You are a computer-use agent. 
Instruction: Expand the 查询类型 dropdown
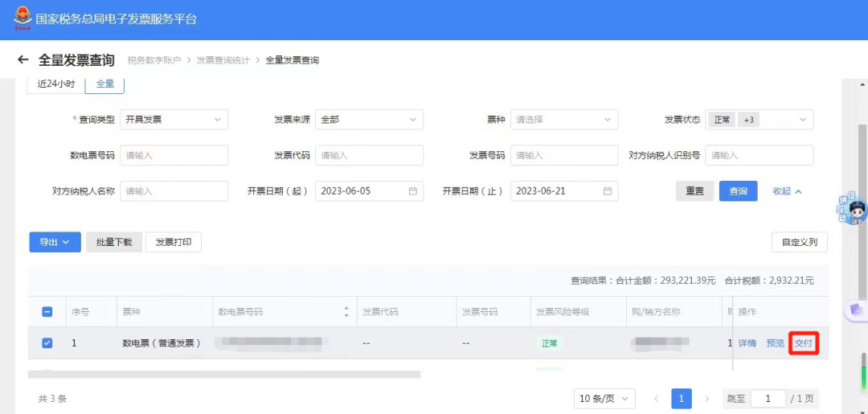(x=174, y=120)
